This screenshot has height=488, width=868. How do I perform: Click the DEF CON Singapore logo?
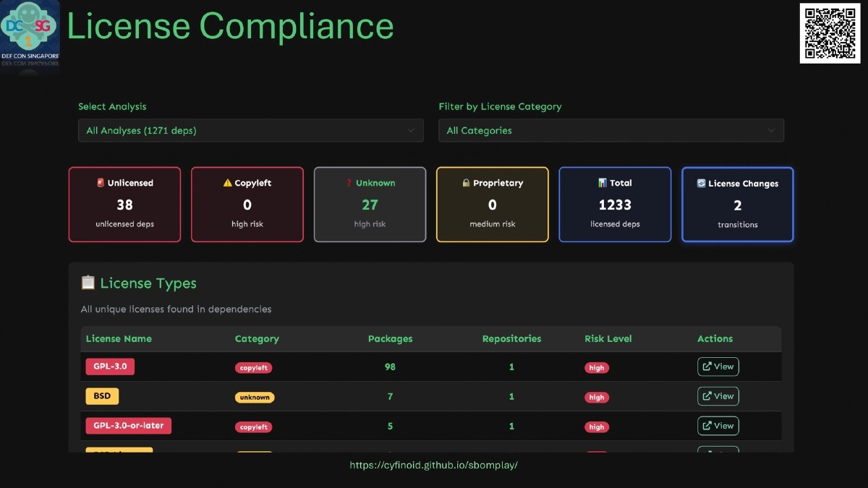pos(30,34)
